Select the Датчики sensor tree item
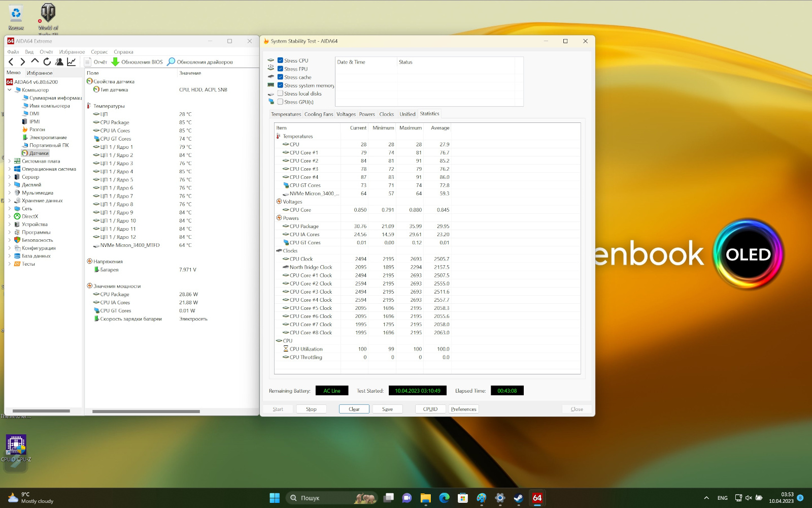Screen dimensions: 812x508 tap(35, 153)
